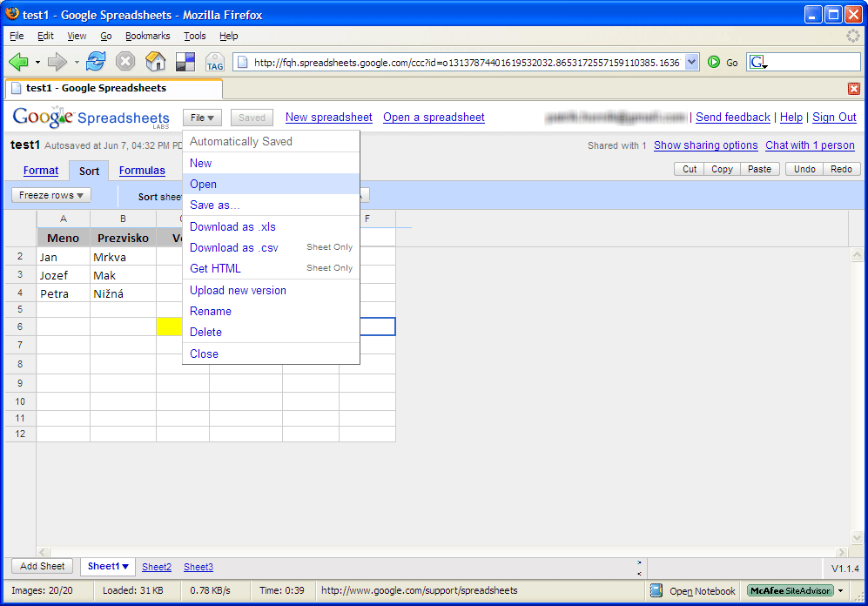Select Get HTML menu entry

272,268
